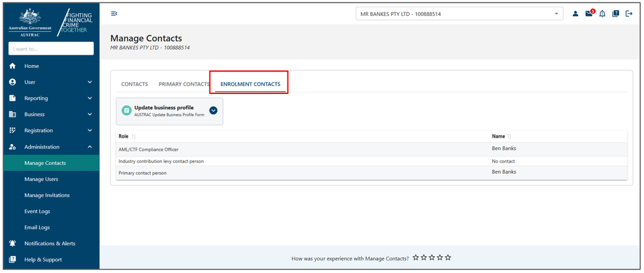
Task: Click the Role column header
Action: point(124,136)
